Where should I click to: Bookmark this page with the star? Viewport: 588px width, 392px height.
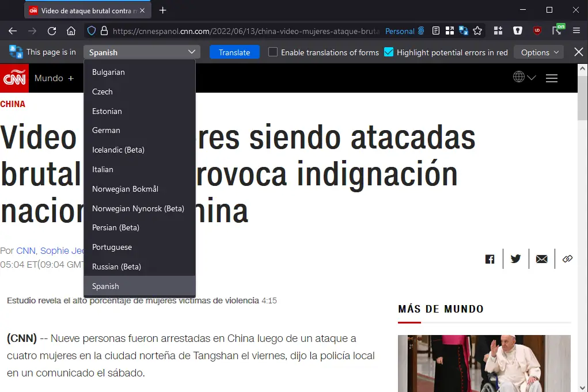477,31
